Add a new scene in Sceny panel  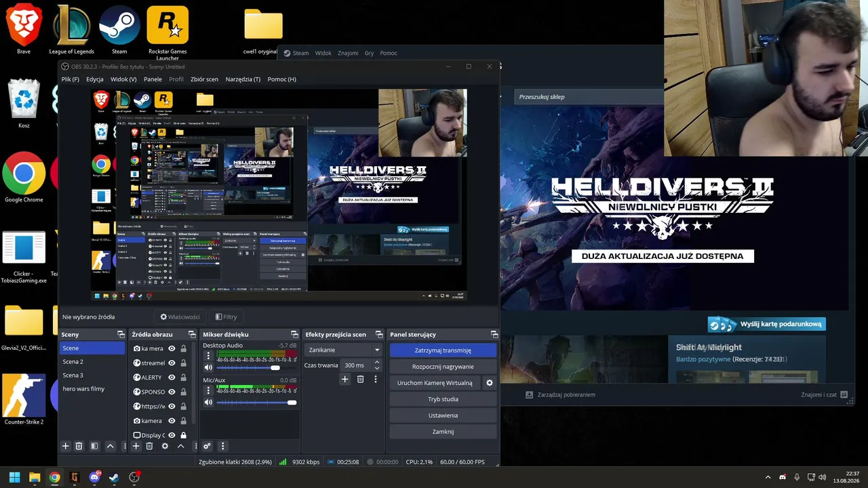pos(66,446)
